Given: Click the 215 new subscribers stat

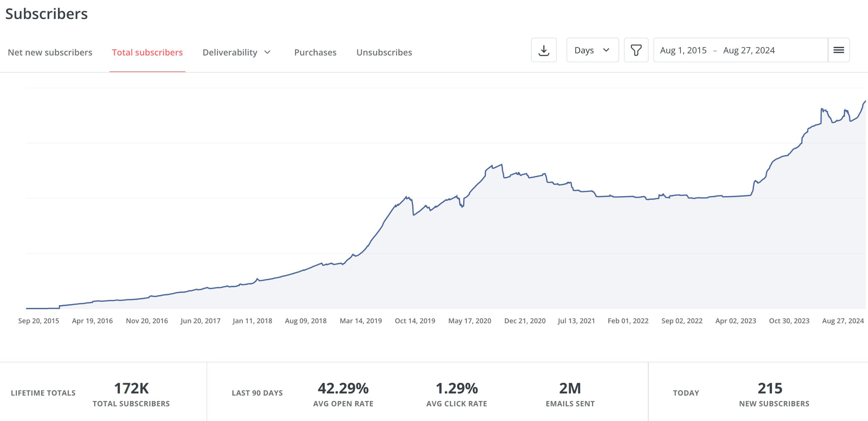Looking at the screenshot, I should pyautogui.click(x=770, y=388).
